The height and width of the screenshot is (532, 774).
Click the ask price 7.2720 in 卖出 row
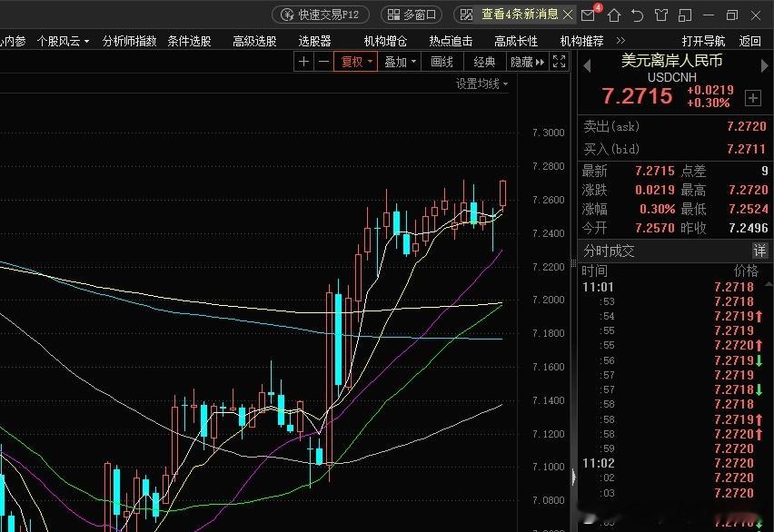pos(747,127)
